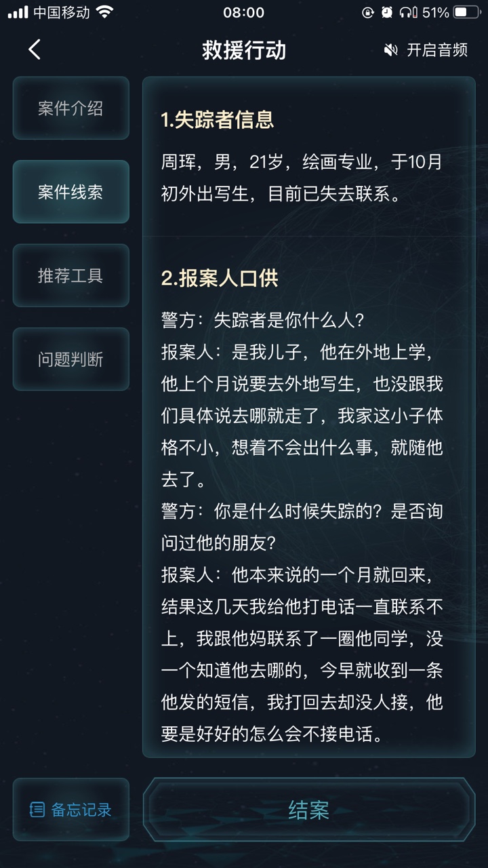Tap the battery icon in status bar
This screenshot has height=868, width=488.
tap(467, 12)
